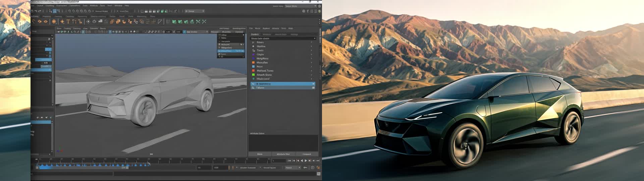Expand the Stindine row arrow

[x=311, y=47]
